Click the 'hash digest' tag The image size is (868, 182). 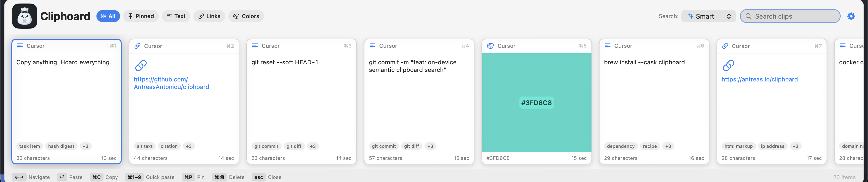(x=61, y=146)
